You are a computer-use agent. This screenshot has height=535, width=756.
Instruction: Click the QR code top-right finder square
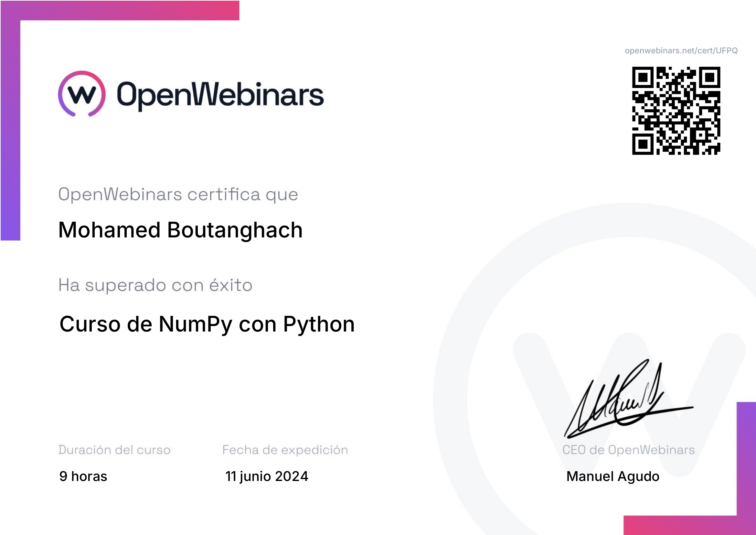click(x=709, y=77)
